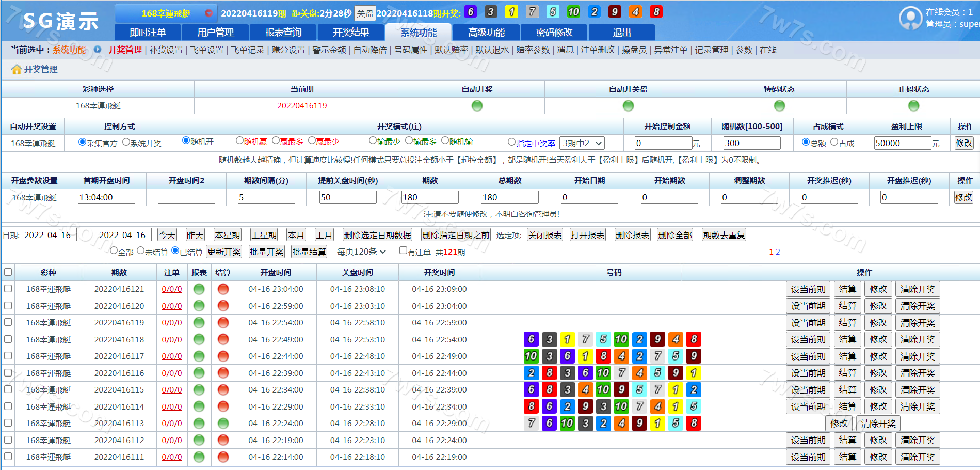Click the online member avatar icon
The image size is (980, 470).
pos(910,18)
